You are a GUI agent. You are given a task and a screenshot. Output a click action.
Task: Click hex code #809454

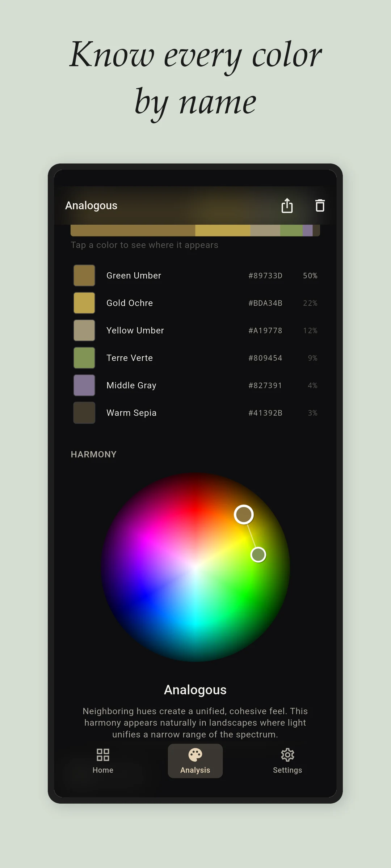click(265, 358)
